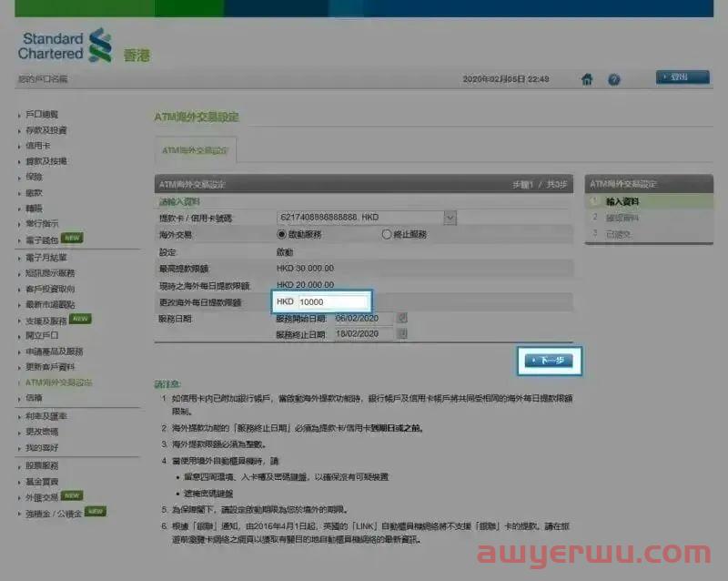This screenshot has height=581, width=728.
Task: Click the date text 2020年02月05日 22:48
Action: coord(506,79)
